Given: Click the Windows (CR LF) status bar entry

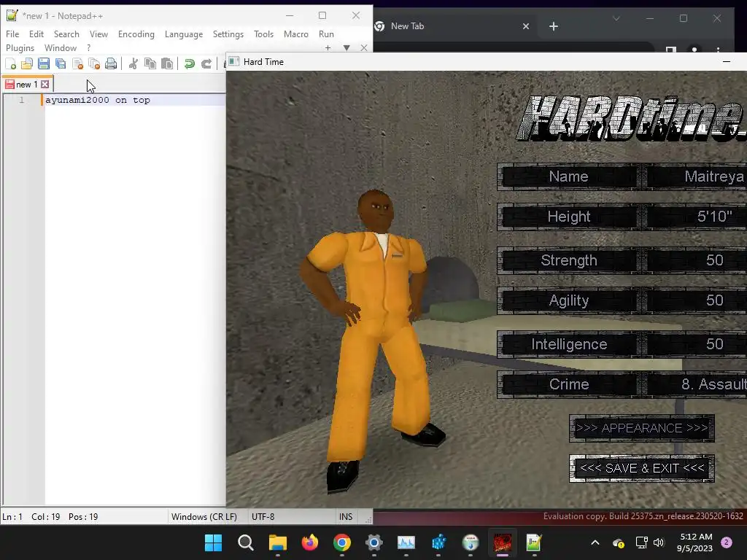Looking at the screenshot, I should pos(204,517).
